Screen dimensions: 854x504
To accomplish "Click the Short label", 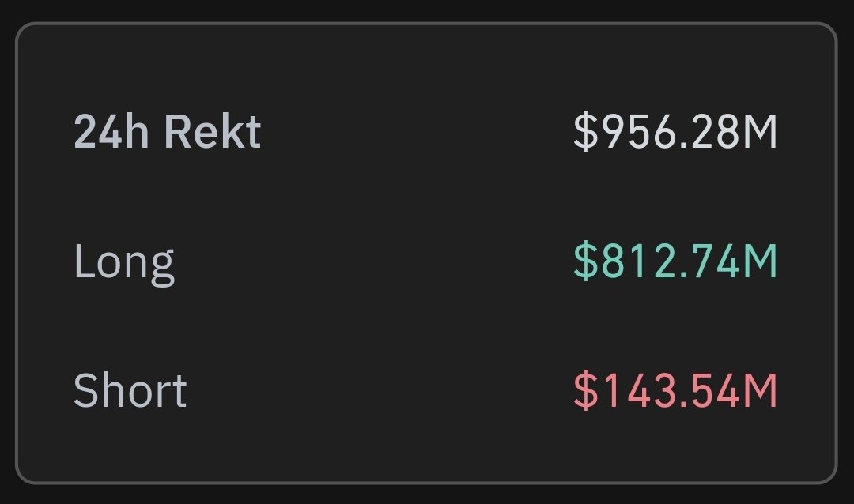I will (130, 390).
